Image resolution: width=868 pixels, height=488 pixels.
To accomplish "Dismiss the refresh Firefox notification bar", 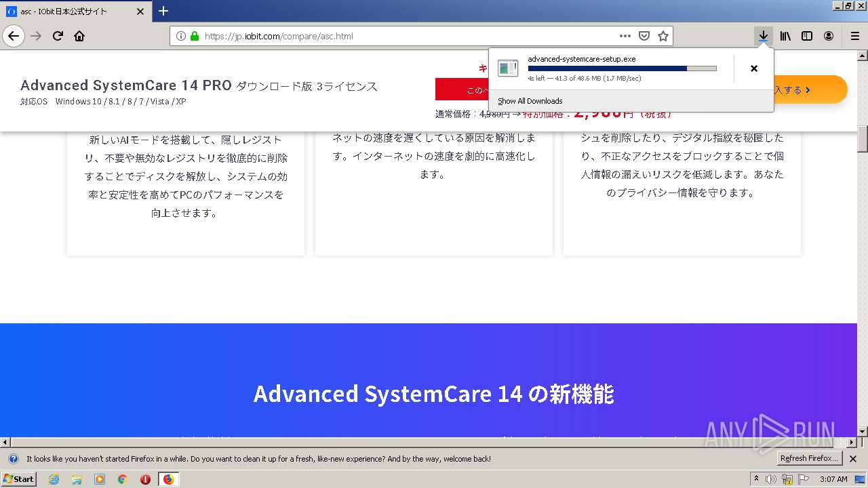I will [x=853, y=459].
